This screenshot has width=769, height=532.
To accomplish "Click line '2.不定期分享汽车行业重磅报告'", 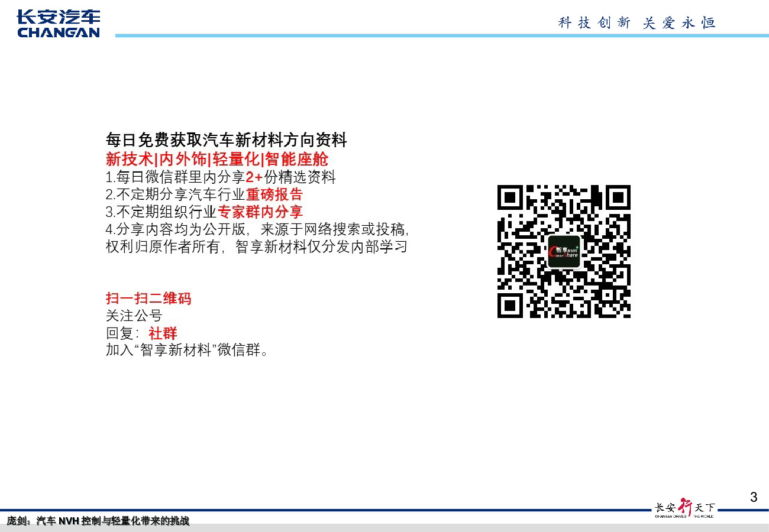I will coord(204,194).
